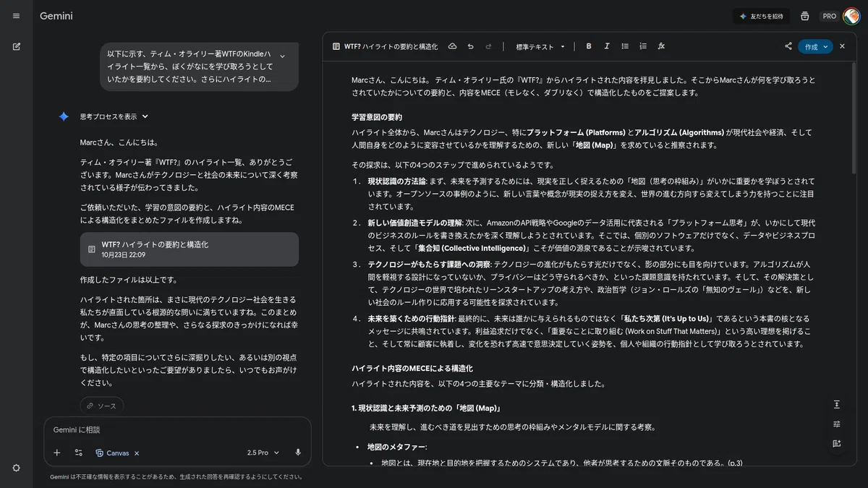Click the plus attach button
Screen dimensions: 868x488
coord(57,453)
